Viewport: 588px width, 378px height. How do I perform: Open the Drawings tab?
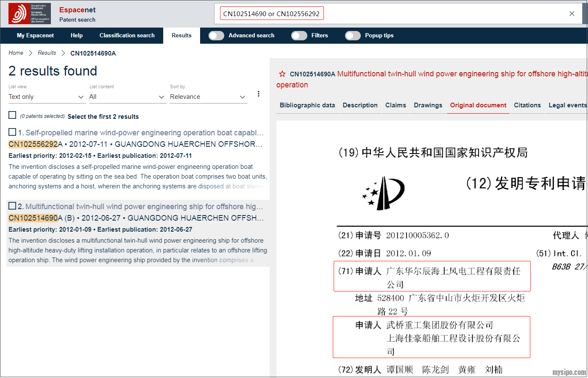click(428, 105)
